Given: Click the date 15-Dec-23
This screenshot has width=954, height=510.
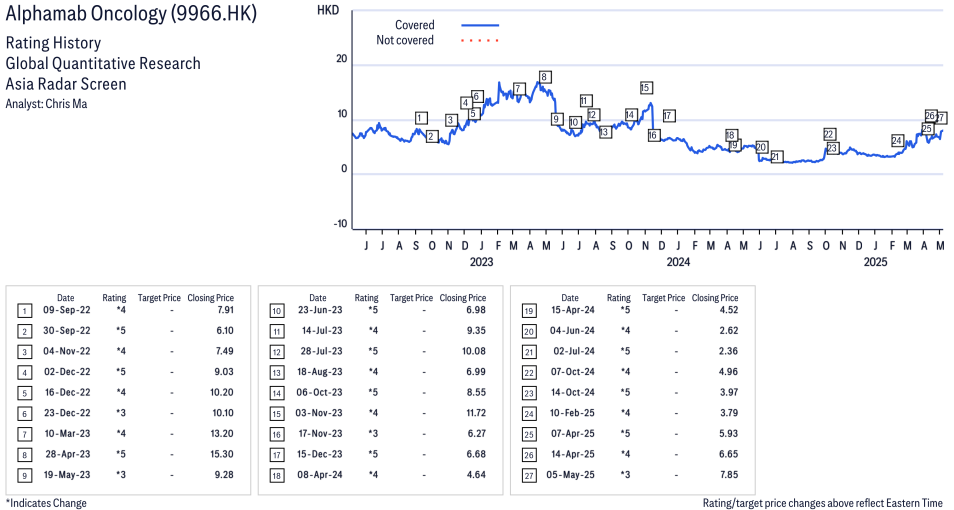Looking at the screenshot, I should tap(319, 454).
